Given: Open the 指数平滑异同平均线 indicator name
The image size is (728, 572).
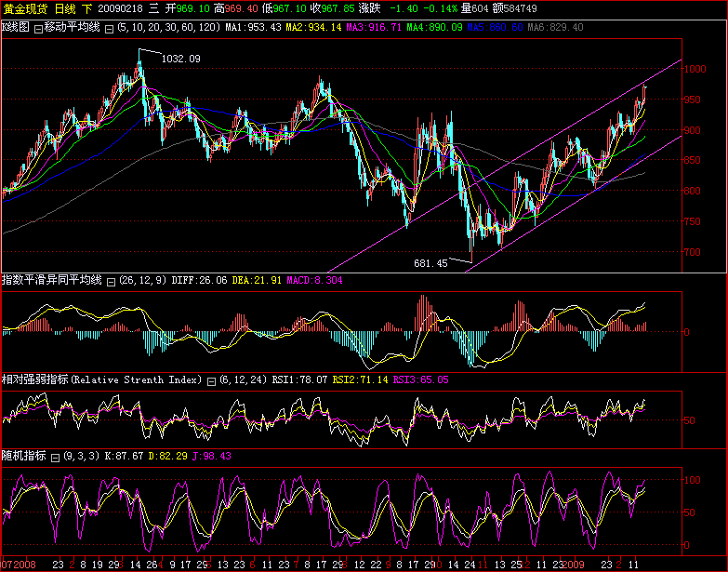Looking at the screenshot, I should pos(51,280).
